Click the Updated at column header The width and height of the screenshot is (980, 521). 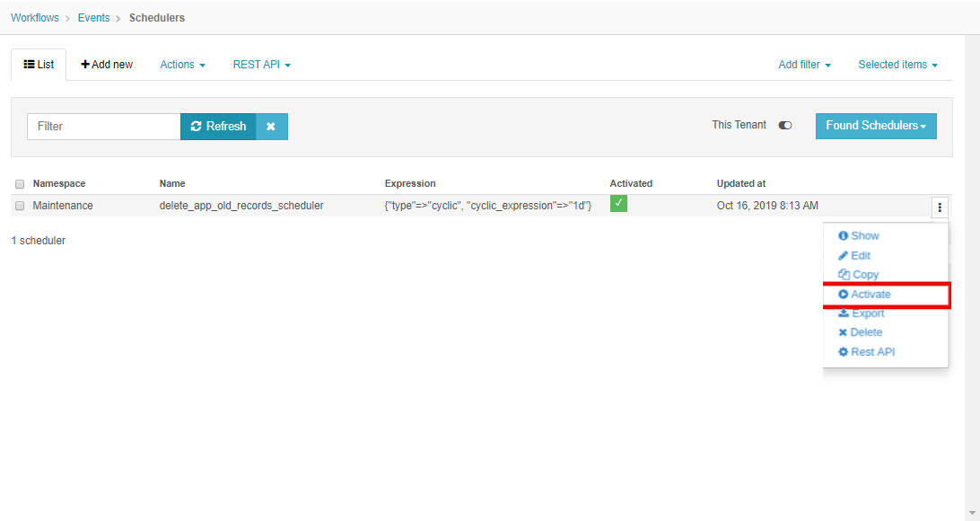[740, 183]
